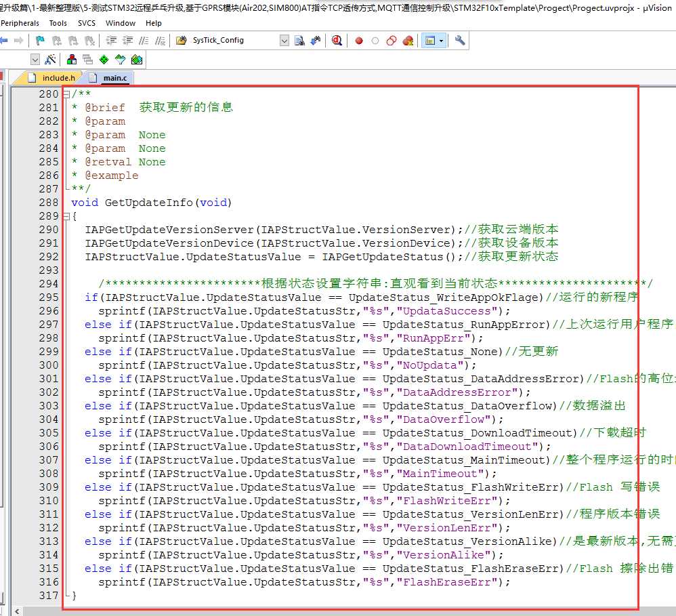Screen dimensions: 676x616
Task: Click IAPGetUpdateVersionServer on line 290
Action: coord(169,230)
